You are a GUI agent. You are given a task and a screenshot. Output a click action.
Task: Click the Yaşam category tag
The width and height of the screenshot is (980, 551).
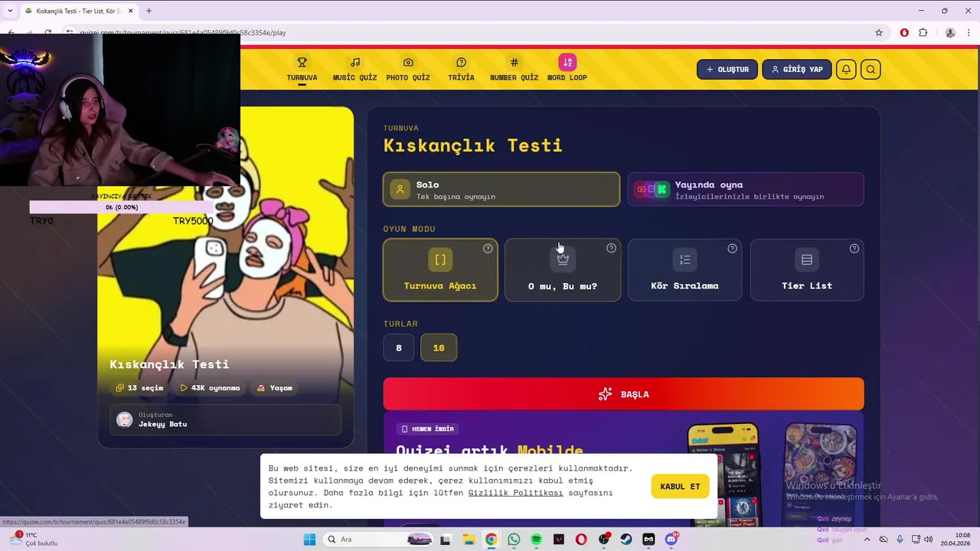coord(274,388)
